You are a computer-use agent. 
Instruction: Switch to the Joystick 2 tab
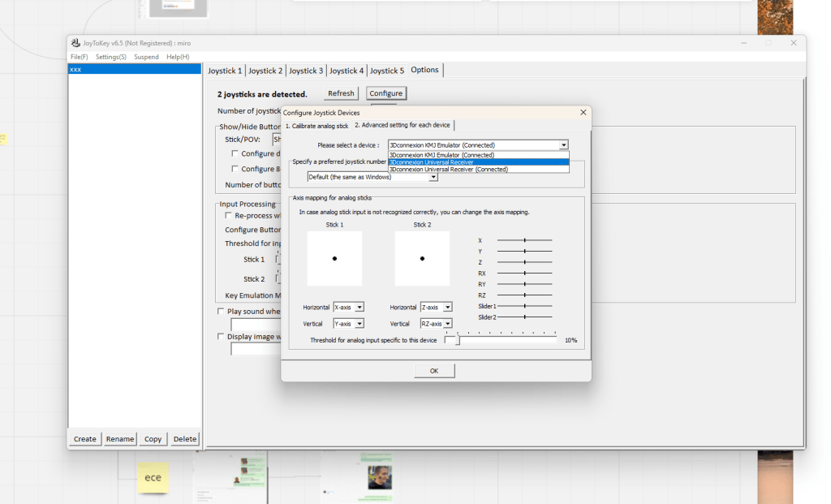[x=265, y=71]
